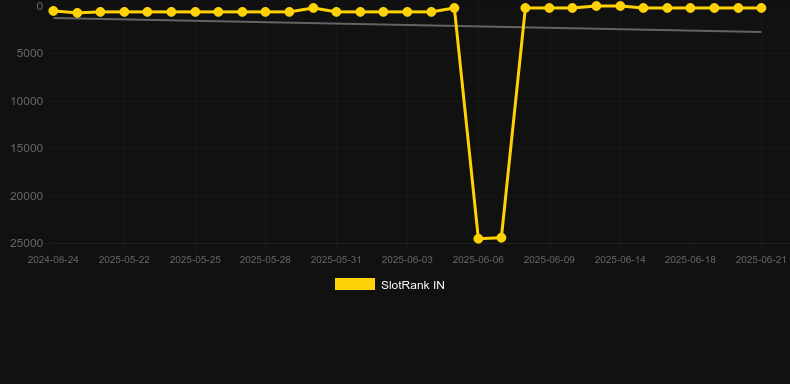Click the x-axis date label 2025-05-25

195,260
